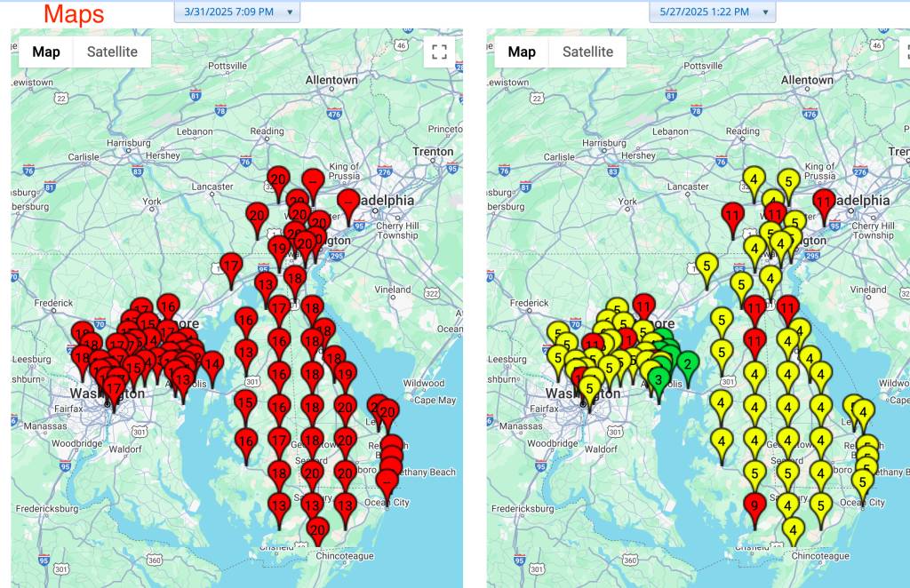Click isolated pin 17 on left map
Viewport: 910px width, 588px height.
tap(231, 266)
